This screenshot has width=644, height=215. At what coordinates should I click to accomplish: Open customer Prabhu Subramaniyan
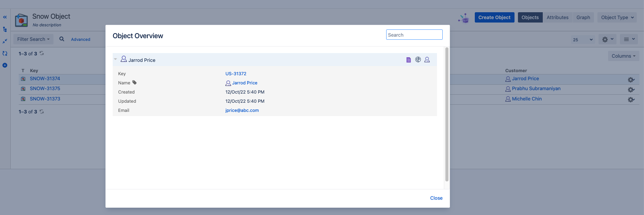tap(536, 89)
